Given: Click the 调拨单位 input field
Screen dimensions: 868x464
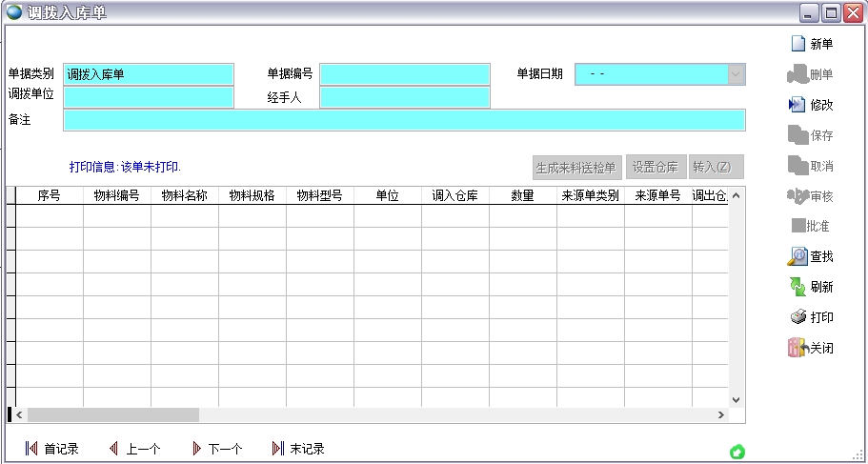Looking at the screenshot, I should point(148,97).
